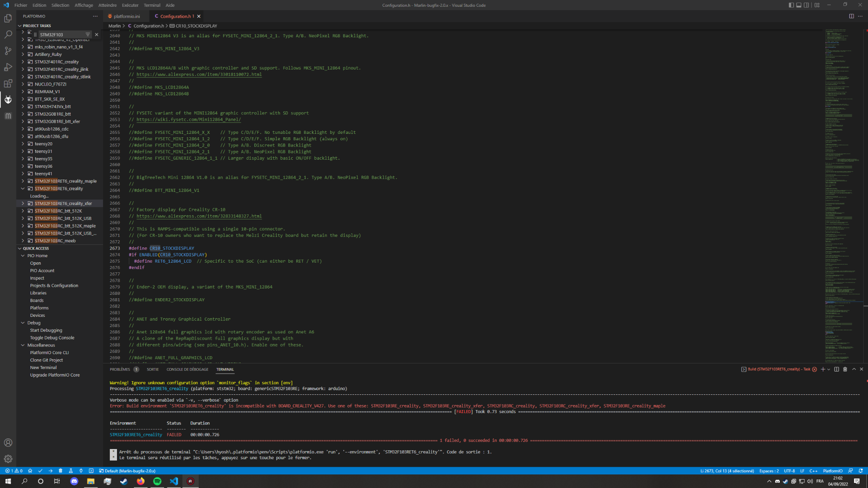Open the Search view in activity bar

click(8, 34)
